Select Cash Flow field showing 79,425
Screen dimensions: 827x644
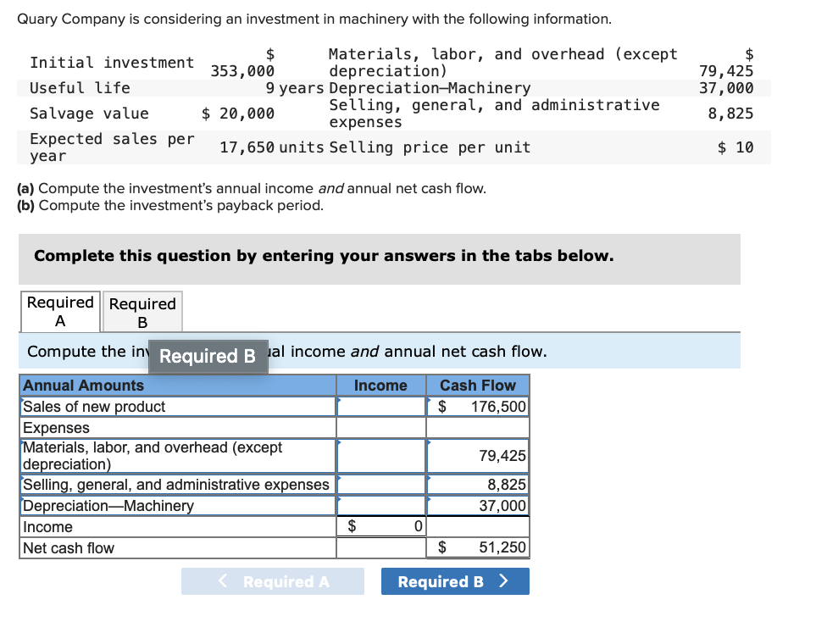[x=477, y=456]
